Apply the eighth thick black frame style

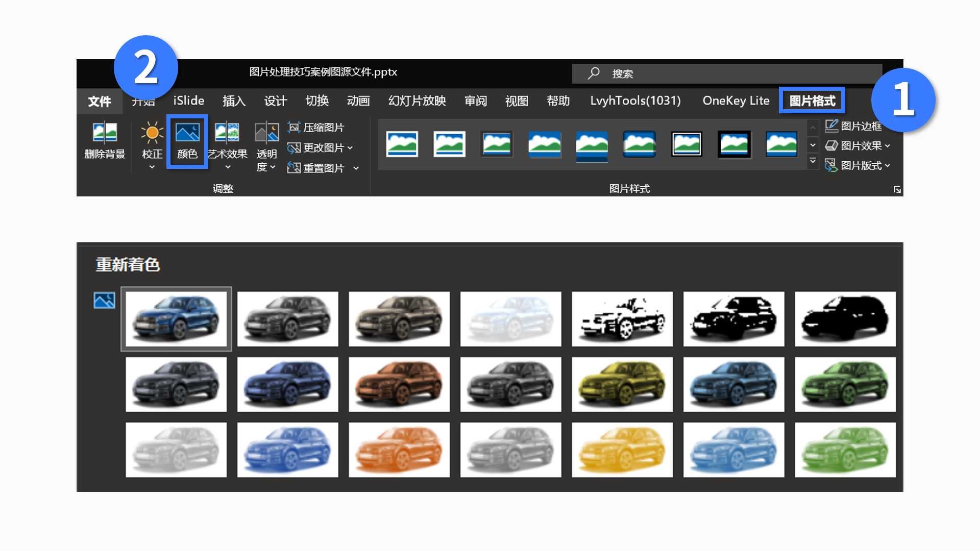click(734, 144)
